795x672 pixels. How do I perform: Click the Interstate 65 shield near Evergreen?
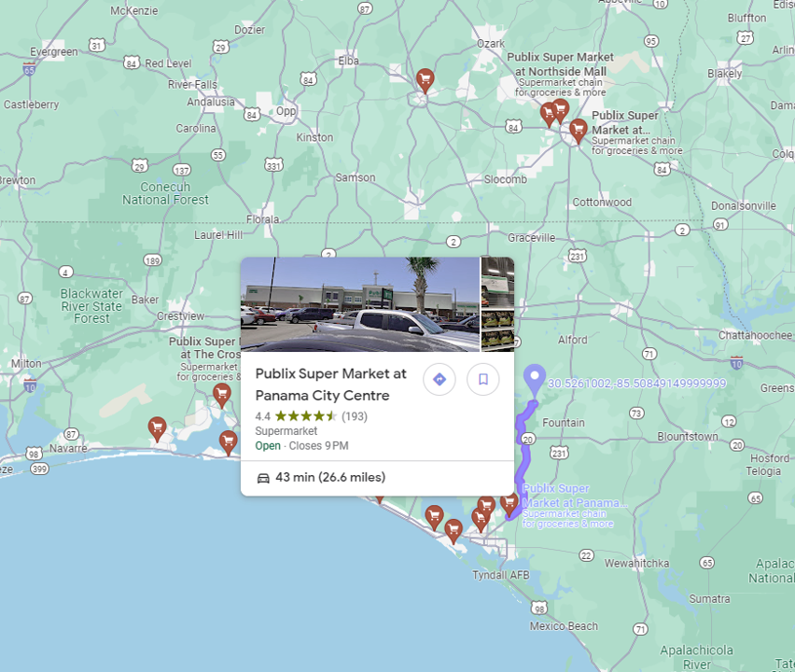29,69
